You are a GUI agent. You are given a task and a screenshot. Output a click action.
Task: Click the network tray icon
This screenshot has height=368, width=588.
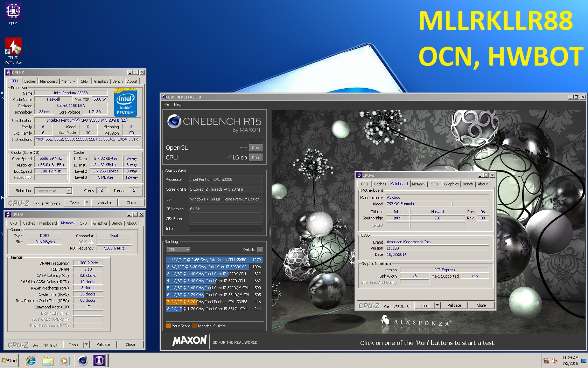pyautogui.click(x=546, y=361)
